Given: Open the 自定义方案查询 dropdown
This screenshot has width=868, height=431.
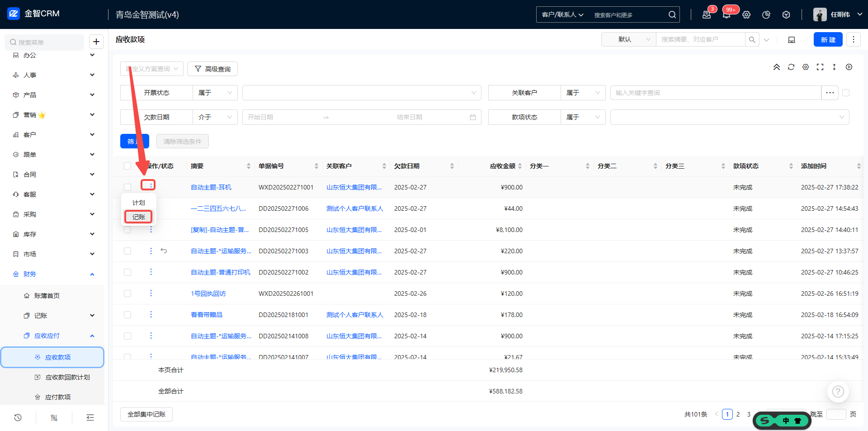Looking at the screenshot, I should tap(152, 69).
